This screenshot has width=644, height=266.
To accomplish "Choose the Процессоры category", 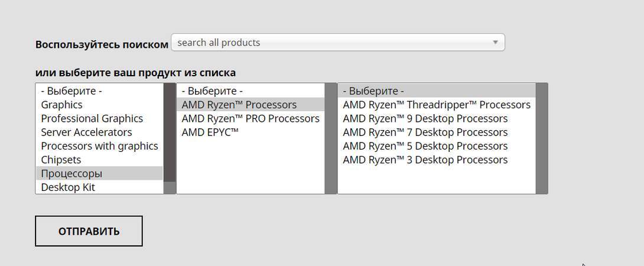I will click(71, 174).
